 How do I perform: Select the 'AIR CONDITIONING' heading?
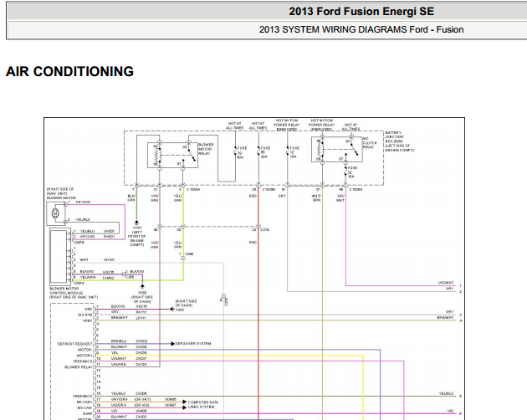(x=69, y=71)
